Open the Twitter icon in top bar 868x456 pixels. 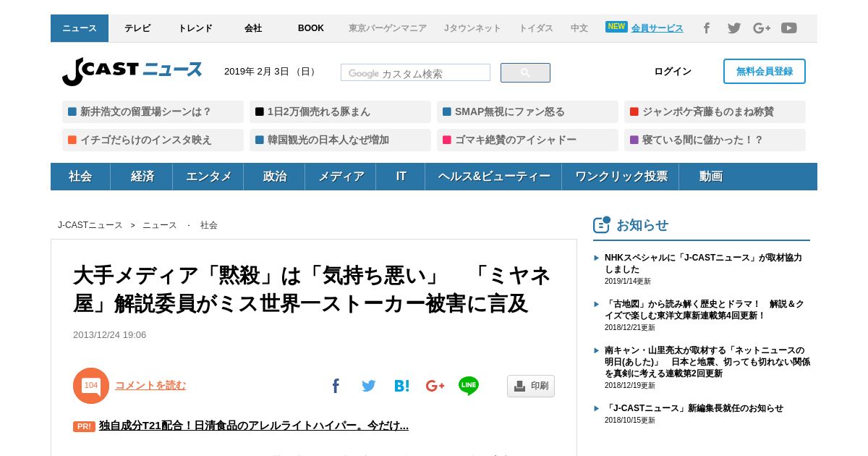(x=734, y=28)
